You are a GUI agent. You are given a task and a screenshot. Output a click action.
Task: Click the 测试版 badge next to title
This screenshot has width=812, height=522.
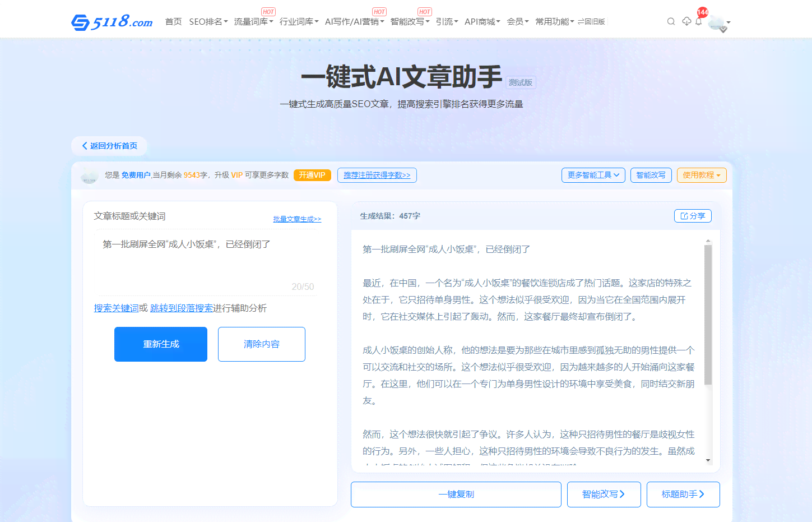[x=521, y=82]
